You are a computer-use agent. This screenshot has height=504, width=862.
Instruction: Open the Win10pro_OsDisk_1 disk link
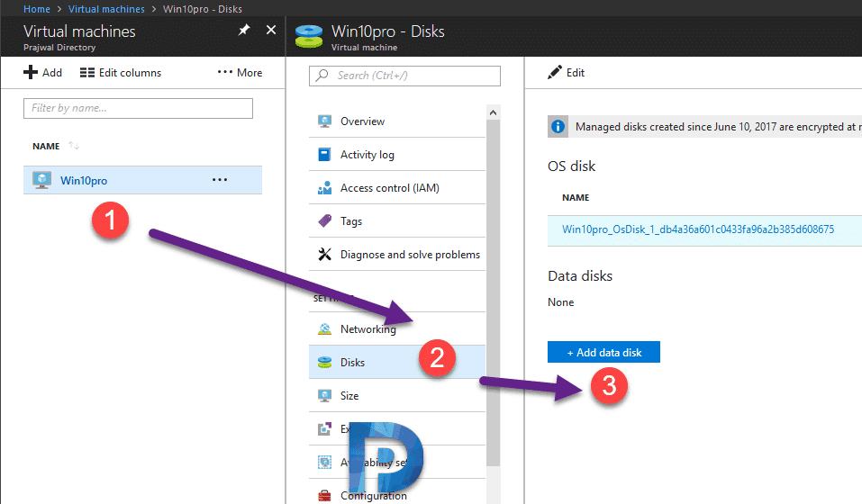coord(698,229)
